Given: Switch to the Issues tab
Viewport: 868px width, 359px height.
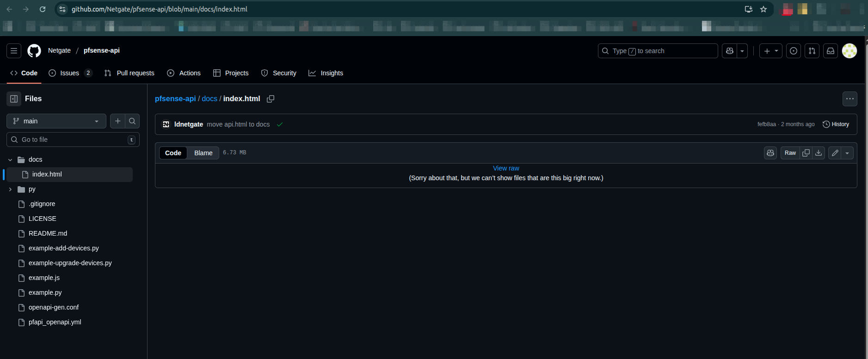Looking at the screenshot, I should (70, 73).
